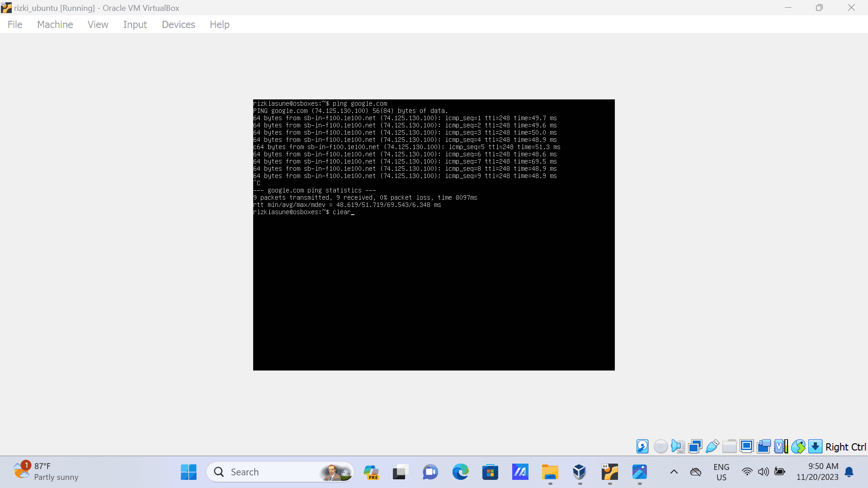Open the View menu
This screenshot has width=868, height=488.
[x=98, y=24]
